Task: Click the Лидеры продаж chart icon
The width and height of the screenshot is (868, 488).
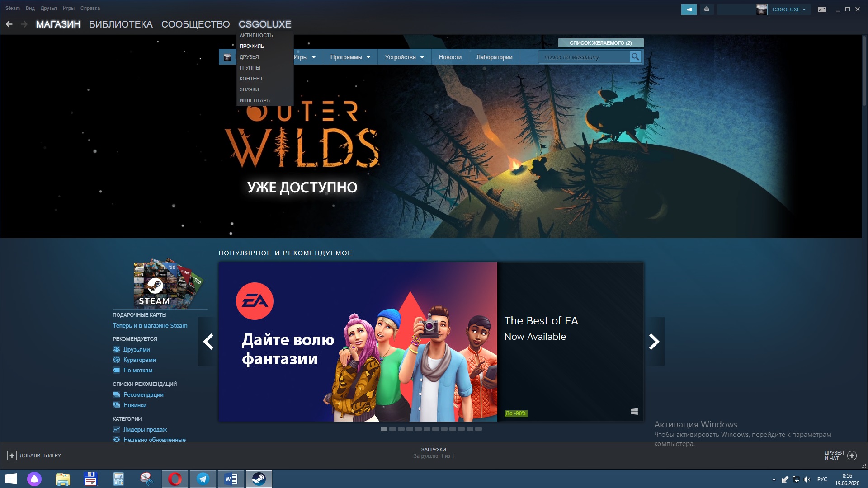Action: tap(117, 429)
